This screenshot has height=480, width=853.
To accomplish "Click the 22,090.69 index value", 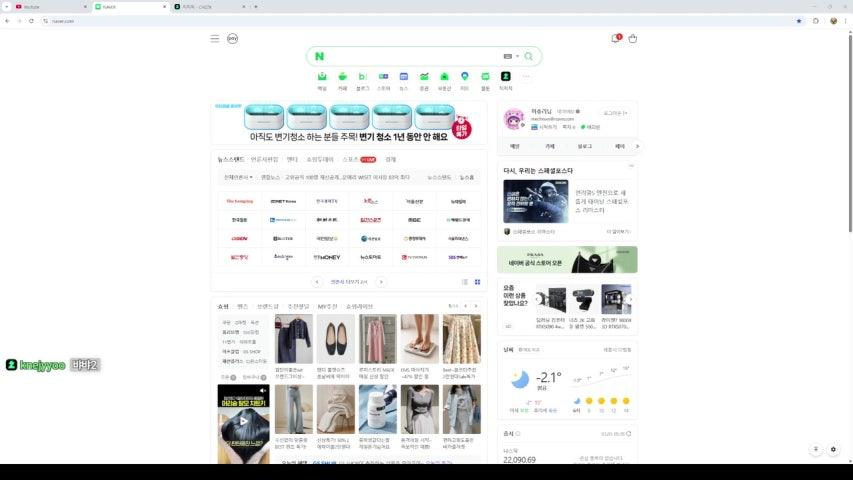I will [520, 460].
